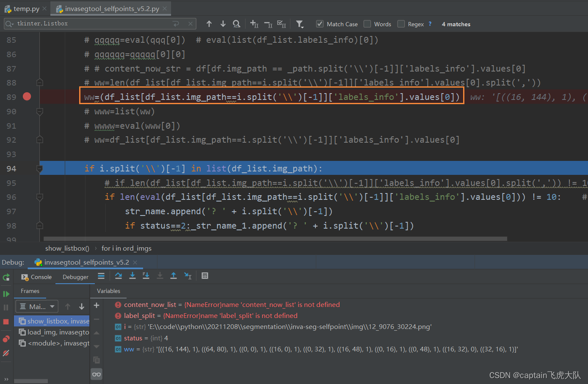Move the watch up in the Variables panel
The height and width of the screenshot is (384, 588).
point(97,333)
